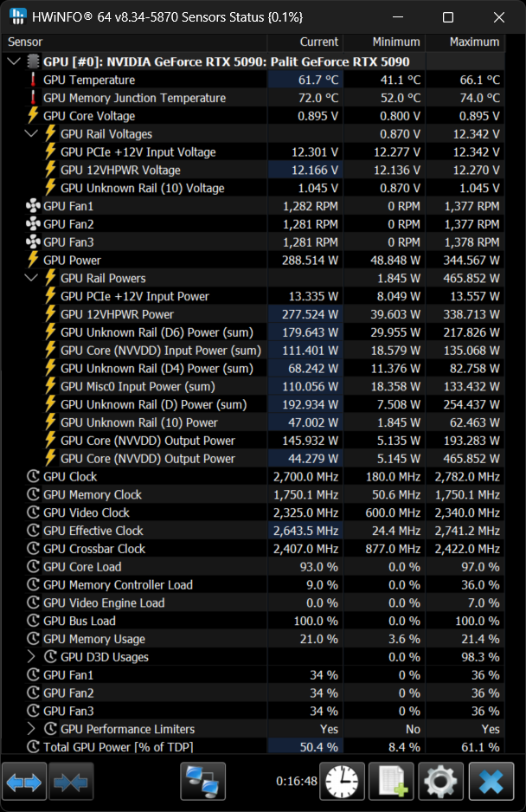This screenshot has width=526, height=812.
Task: Click thermometer icon beside GPU Temperature
Action: pyautogui.click(x=33, y=80)
